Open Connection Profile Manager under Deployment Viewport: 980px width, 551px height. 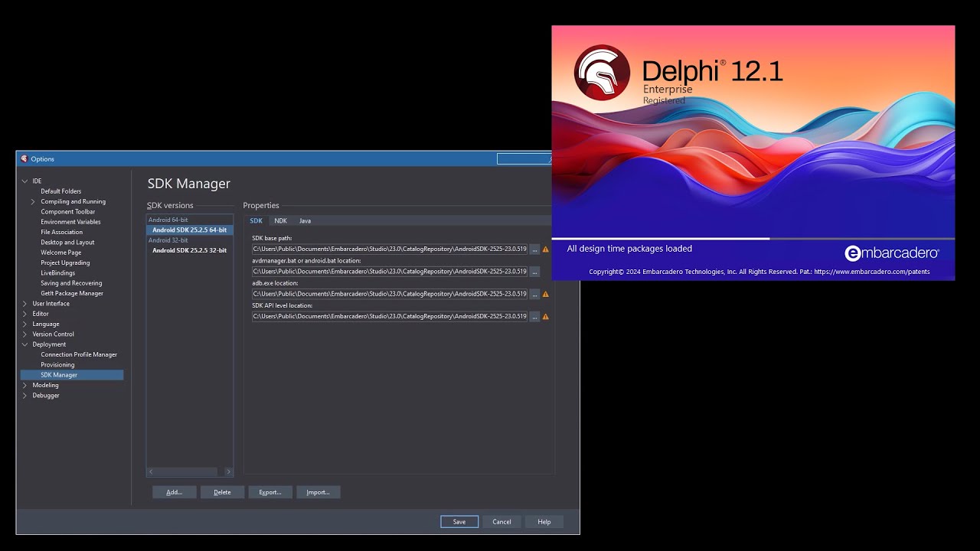[79, 355]
